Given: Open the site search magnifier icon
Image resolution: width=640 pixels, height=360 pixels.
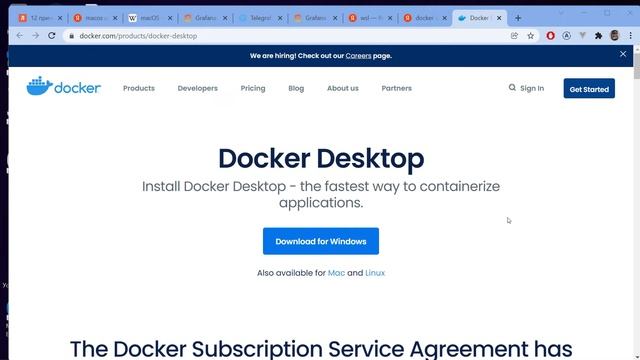Looking at the screenshot, I should 512,88.
